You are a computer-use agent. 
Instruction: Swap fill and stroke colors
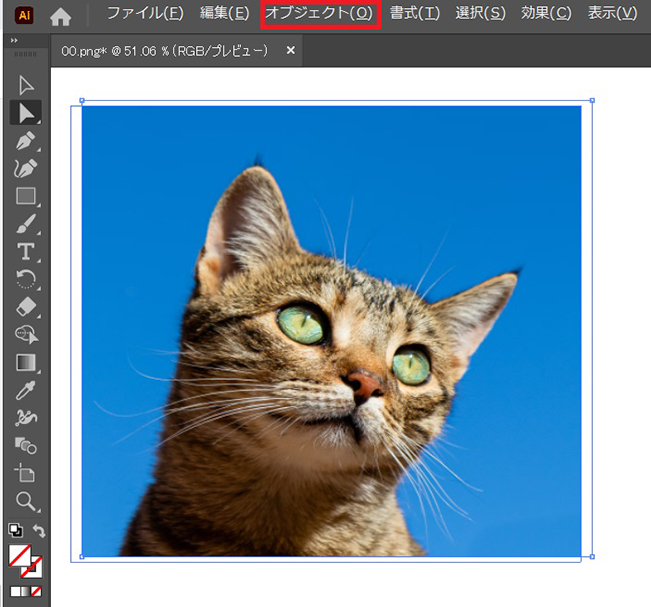(x=40, y=530)
